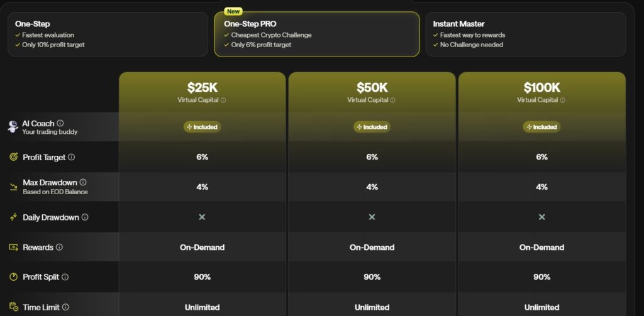Image resolution: width=644 pixels, height=316 pixels.
Task: Click the Daily Drawdown info icon
Action: click(85, 217)
